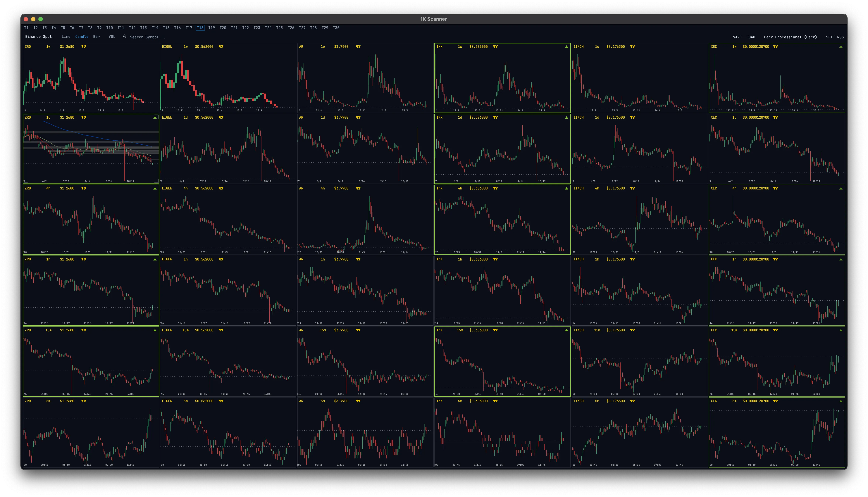Click the SAVE button
Viewport: 868px width, 497px height.
(x=737, y=37)
